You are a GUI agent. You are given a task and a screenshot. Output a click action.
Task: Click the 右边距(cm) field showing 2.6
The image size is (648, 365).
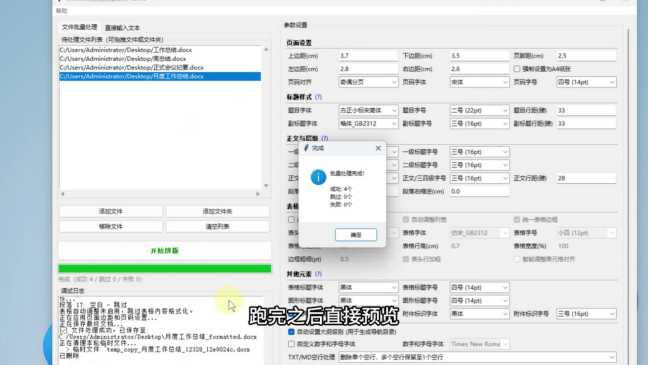pyautogui.click(x=479, y=69)
